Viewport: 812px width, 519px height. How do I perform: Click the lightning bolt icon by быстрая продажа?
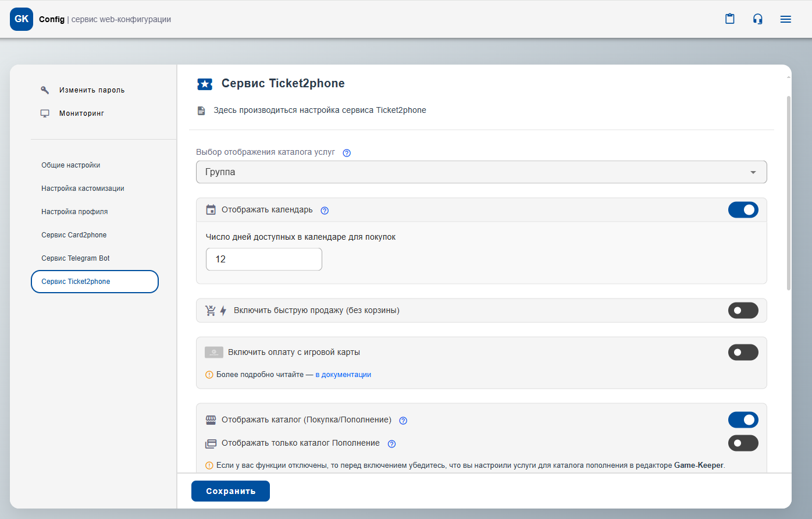(223, 311)
